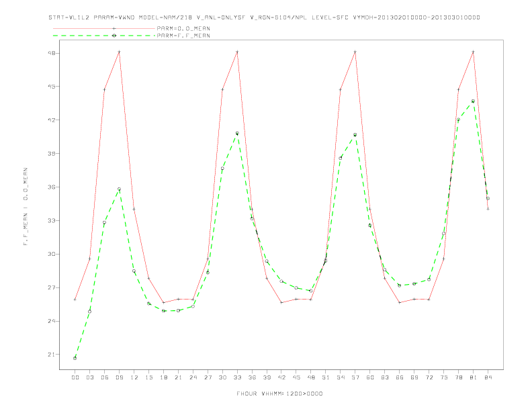The width and height of the screenshot is (532, 411).
Task: Click the y-axis tick label 48
Action: click(x=51, y=53)
